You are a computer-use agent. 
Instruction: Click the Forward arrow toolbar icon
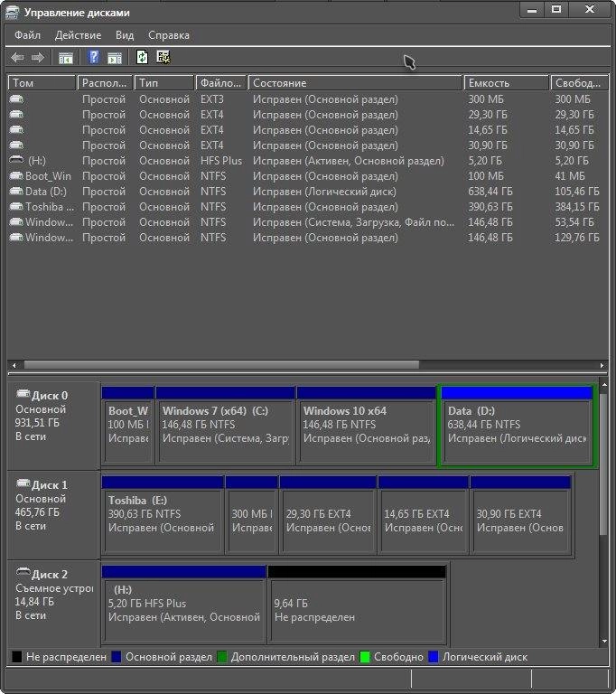[38, 58]
